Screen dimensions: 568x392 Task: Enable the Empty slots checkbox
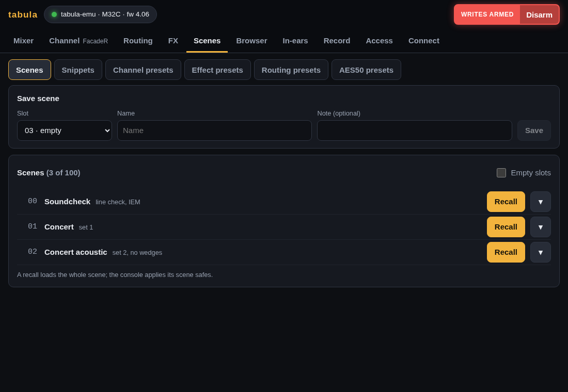pos(501,173)
